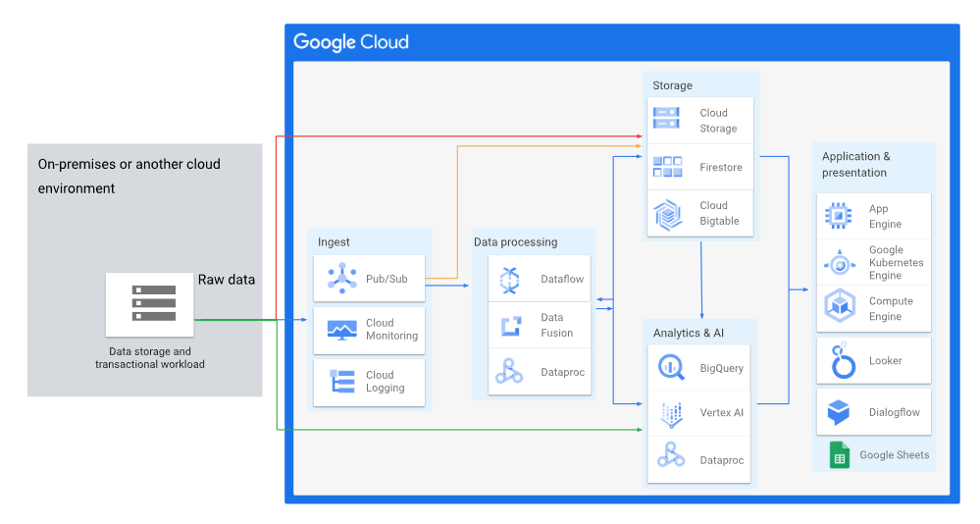Click the Cloud Storage icon
Image resolution: width=980 pixels, height=524 pixels.
[667, 121]
